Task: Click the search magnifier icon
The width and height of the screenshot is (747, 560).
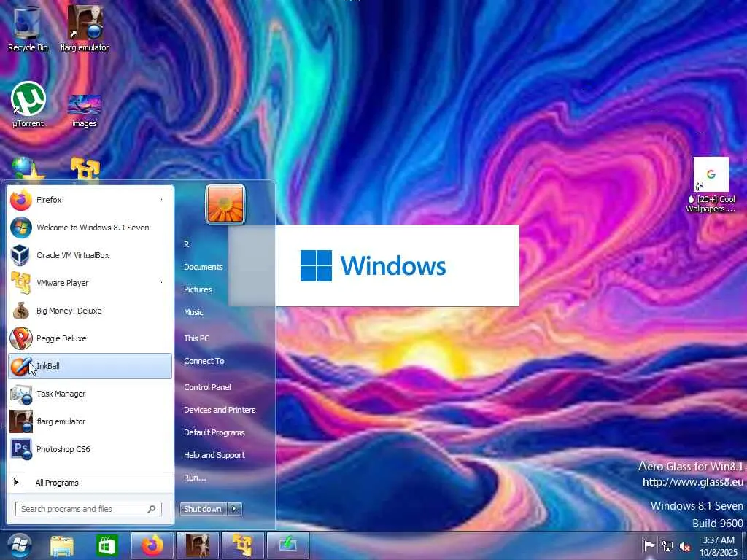Action: (152, 509)
